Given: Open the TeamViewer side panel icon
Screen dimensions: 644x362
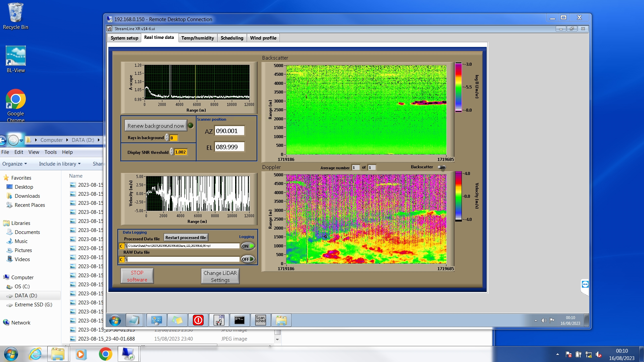Looking at the screenshot, I should tap(585, 284).
